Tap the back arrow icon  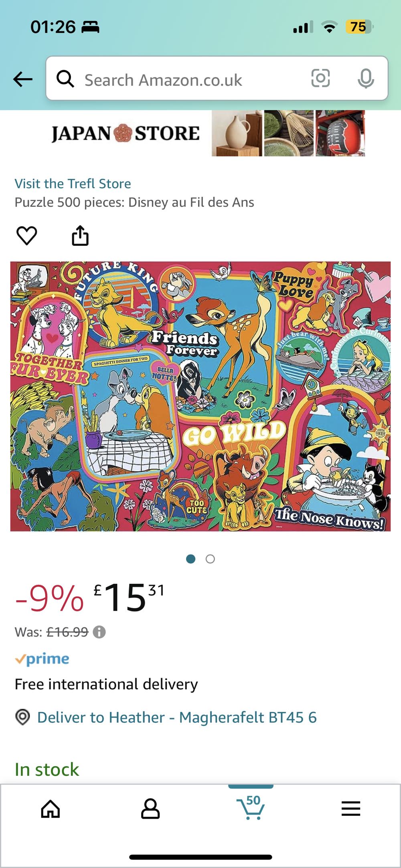point(23,79)
